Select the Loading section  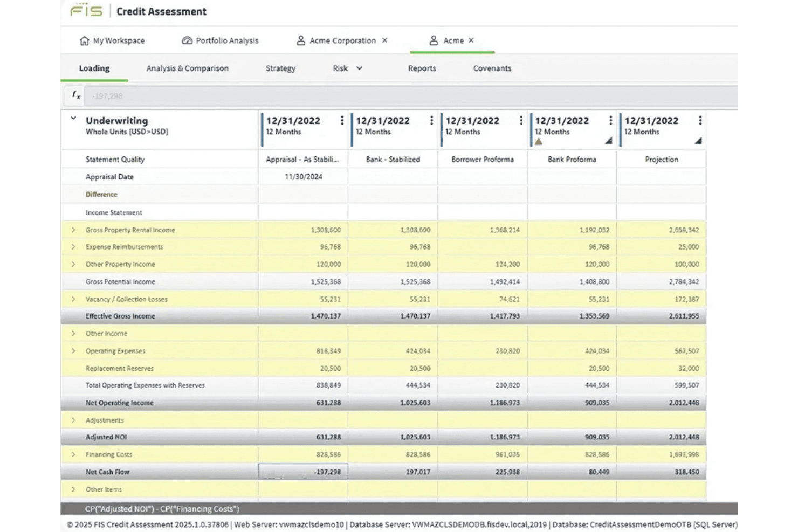pyautogui.click(x=94, y=68)
